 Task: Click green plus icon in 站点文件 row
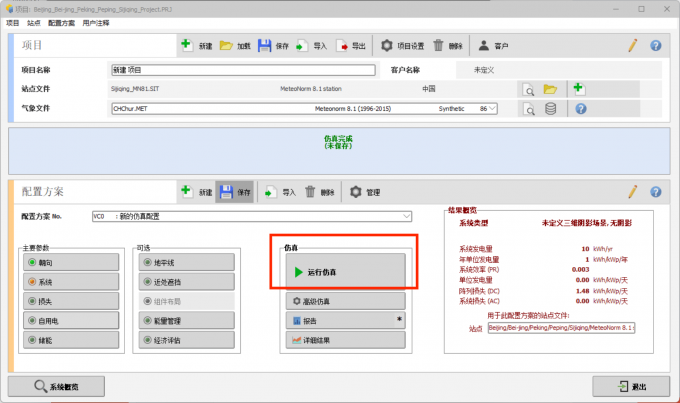(578, 89)
